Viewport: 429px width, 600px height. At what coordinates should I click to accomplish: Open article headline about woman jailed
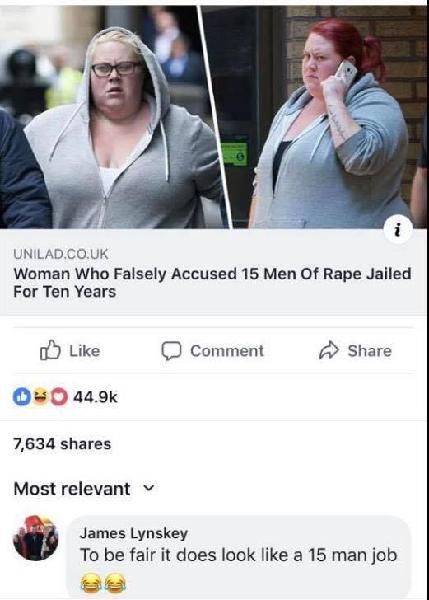[212, 283]
